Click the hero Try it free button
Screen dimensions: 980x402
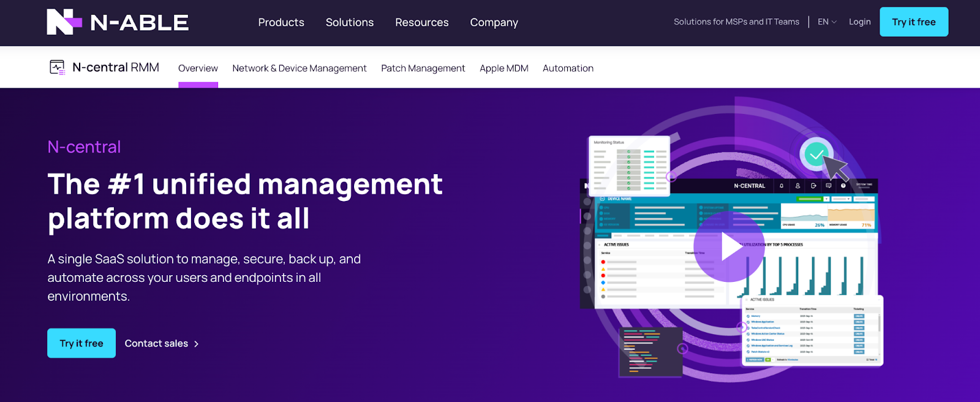pos(81,343)
